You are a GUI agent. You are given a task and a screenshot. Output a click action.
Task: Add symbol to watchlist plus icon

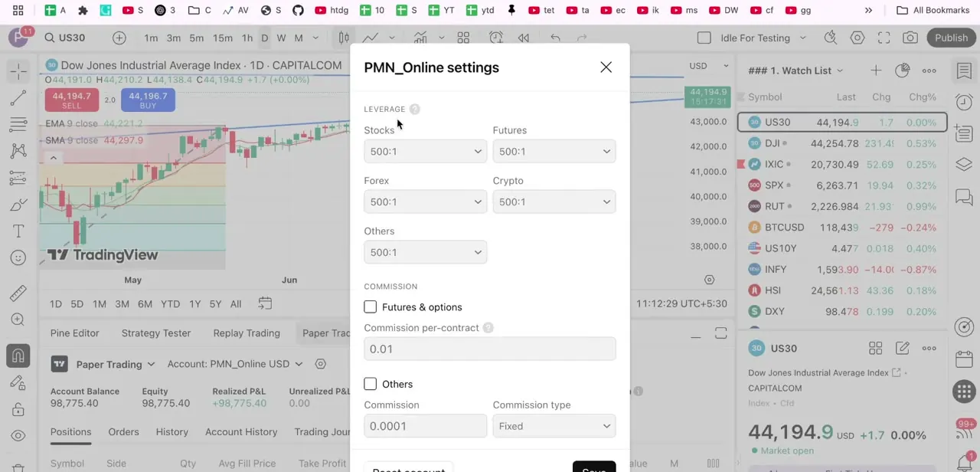point(876,70)
